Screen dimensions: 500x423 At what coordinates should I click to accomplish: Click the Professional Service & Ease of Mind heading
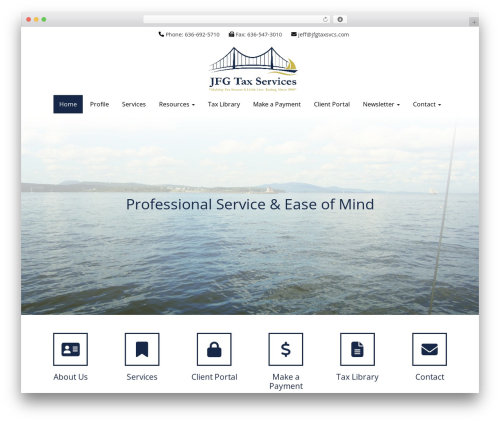(x=250, y=204)
